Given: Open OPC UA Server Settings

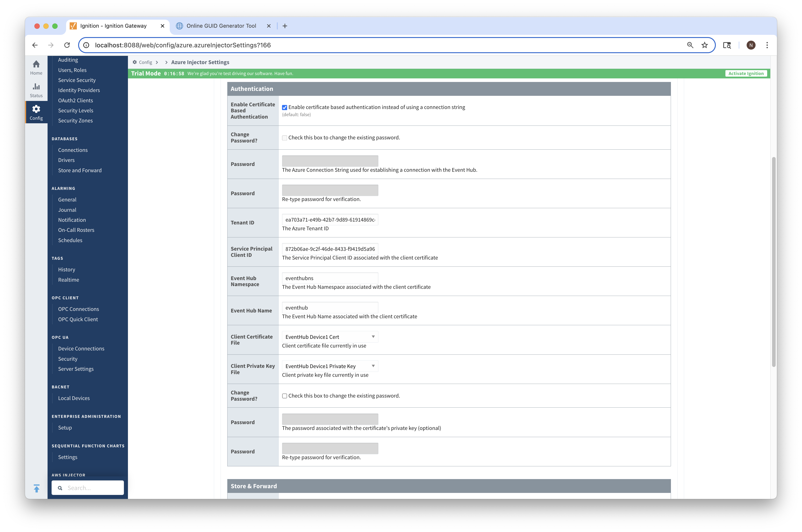Looking at the screenshot, I should (76, 369).
